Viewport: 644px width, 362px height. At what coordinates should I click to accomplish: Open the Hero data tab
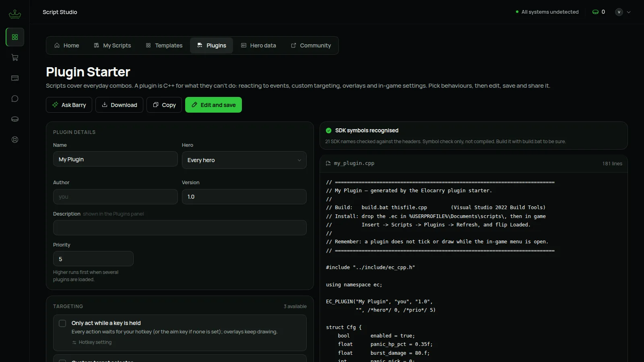[x=259, y=45]
